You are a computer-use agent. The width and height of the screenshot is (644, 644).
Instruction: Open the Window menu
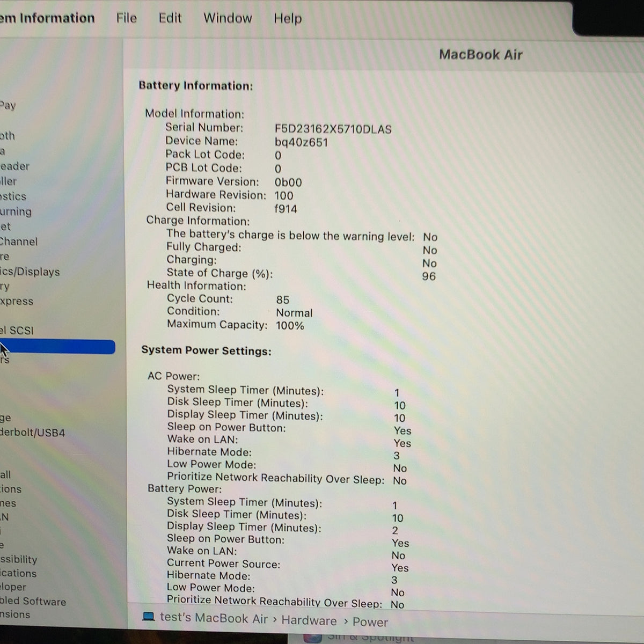(x=228, y=18)
